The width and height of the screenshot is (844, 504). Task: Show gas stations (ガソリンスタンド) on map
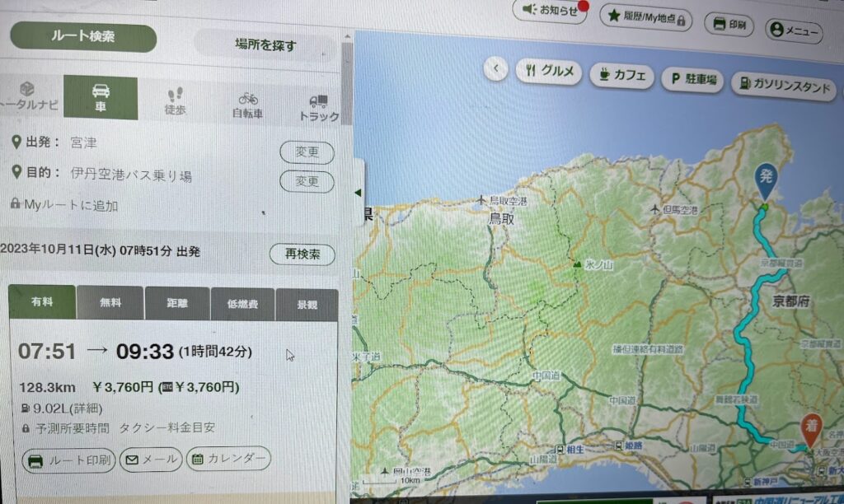coord(783,86)
